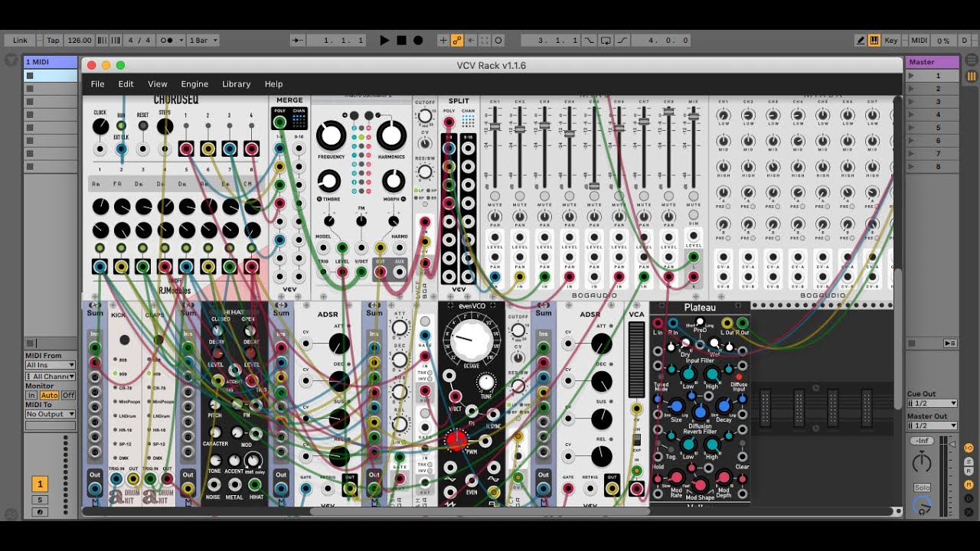Click the Tap tempo button
Screen dimensions: 980x551
[x=53, y=41]
